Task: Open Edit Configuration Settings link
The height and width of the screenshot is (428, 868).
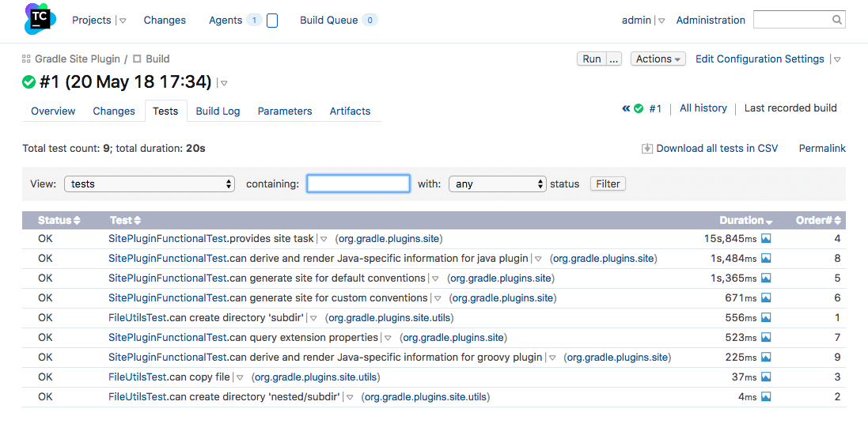Action: point(759,59)
